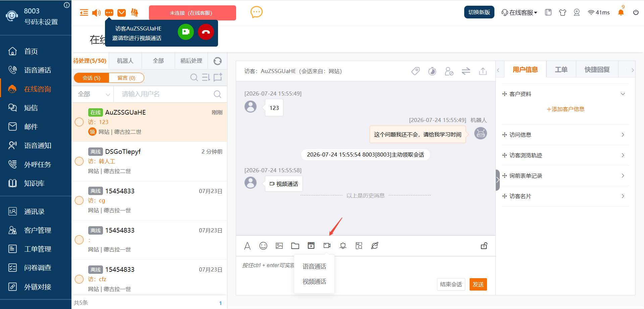Reject the video call with red button

[x=206, y=32]
